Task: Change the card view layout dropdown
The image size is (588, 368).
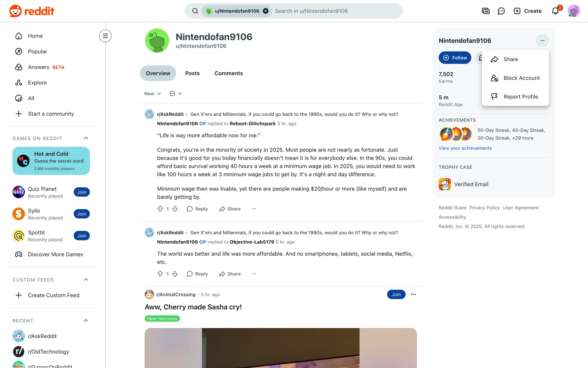Action: click(x=176, y=94)
